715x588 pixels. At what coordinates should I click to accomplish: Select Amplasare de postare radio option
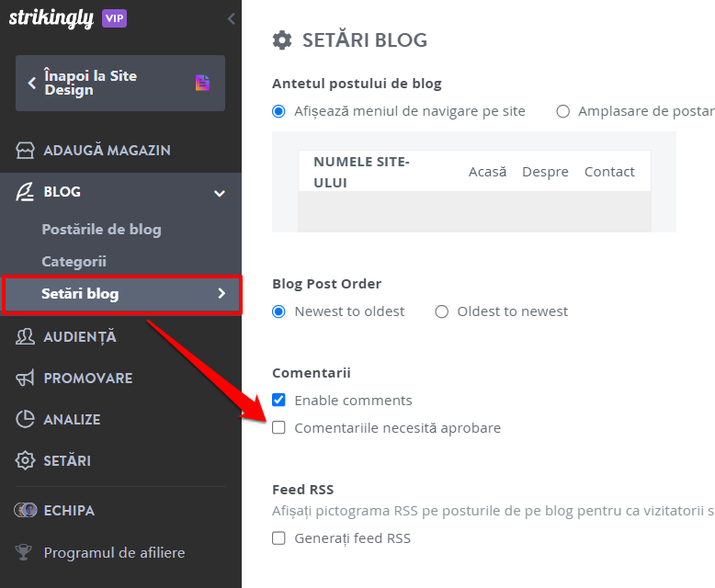563,111
